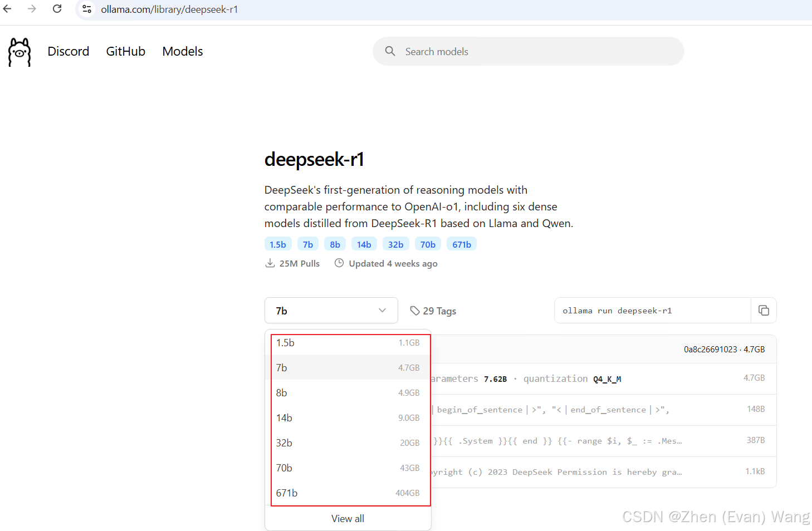Choose 32b 20GB option
Screen dimensions: 812x531
(348, 442)
